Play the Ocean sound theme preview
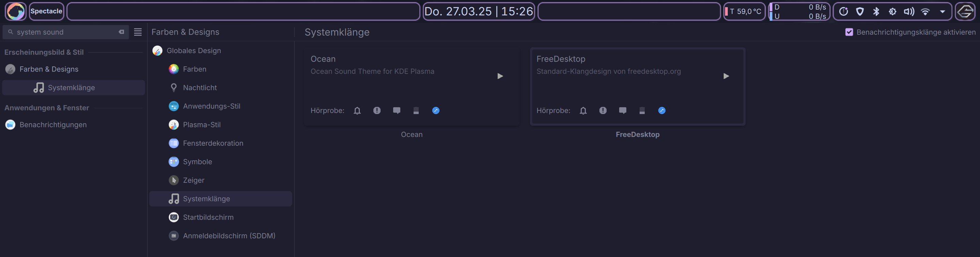 point(500,76)
